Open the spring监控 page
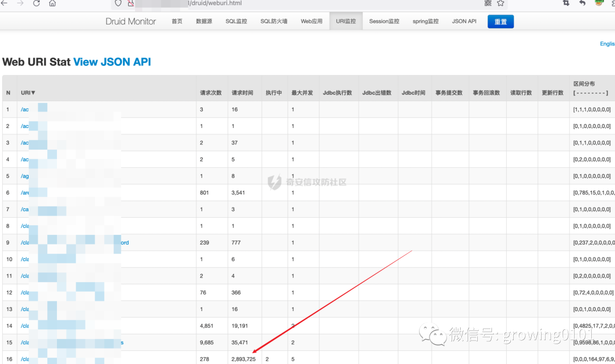 point(425,21)
